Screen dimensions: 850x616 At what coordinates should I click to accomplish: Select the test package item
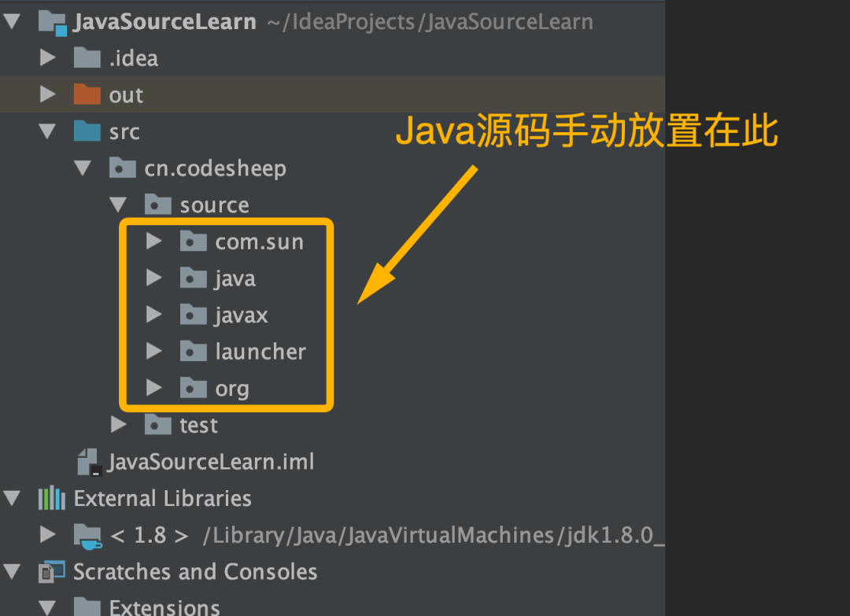click(x=198, y=426)
